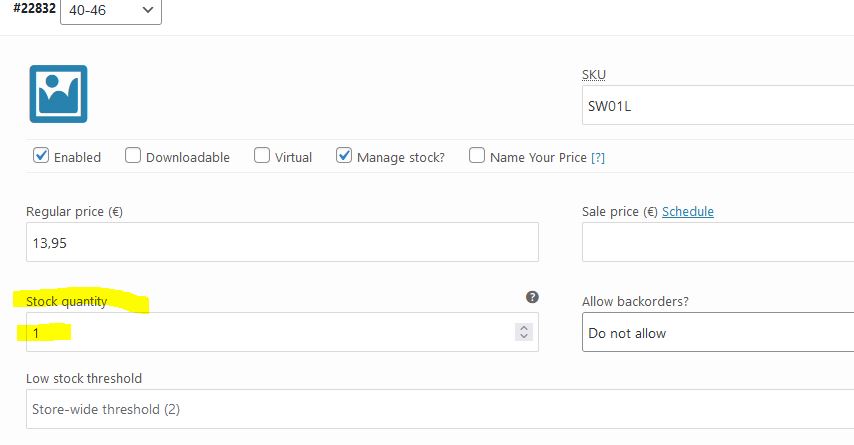Click into the Regular price field
Screen dimensions: 854x445
282,242
